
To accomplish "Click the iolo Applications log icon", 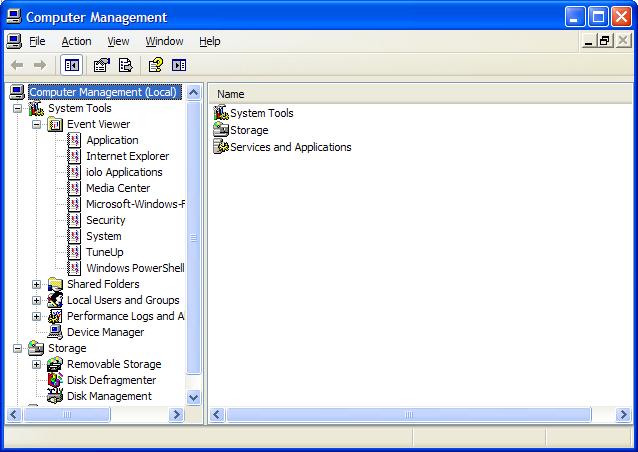I will coord(74,172).
